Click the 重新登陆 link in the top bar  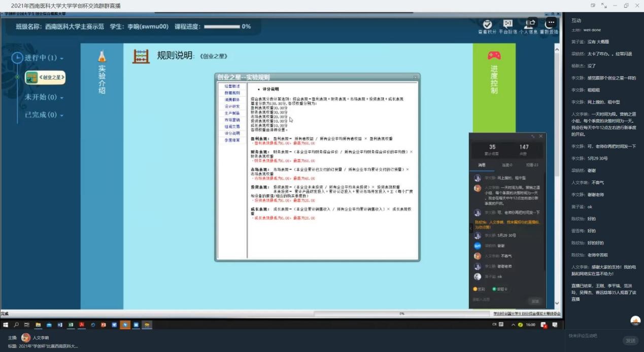(549, 32)
